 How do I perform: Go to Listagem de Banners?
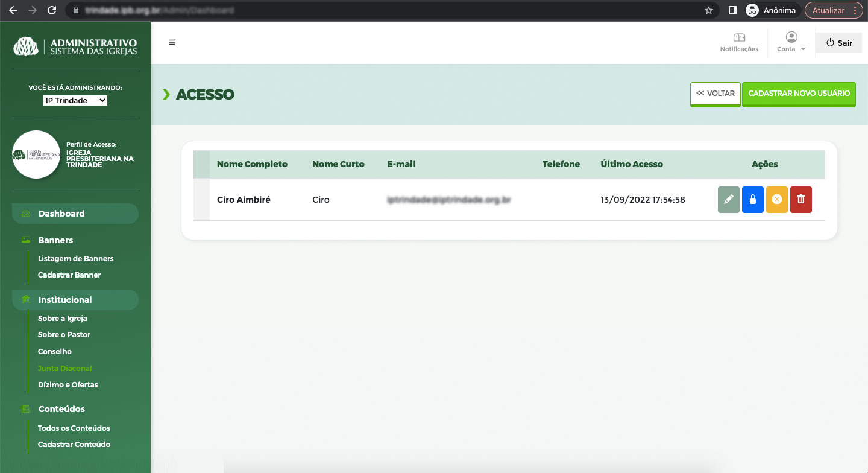[76, 258]
